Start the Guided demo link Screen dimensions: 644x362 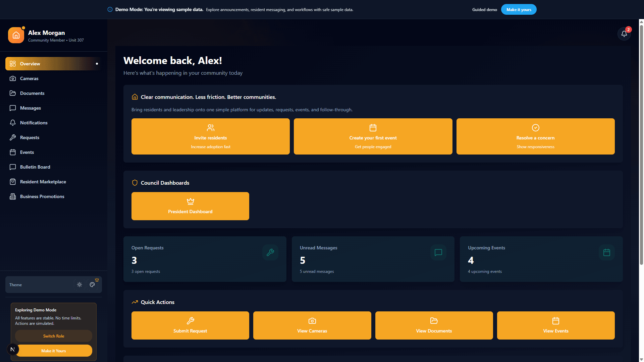[484, 9]
